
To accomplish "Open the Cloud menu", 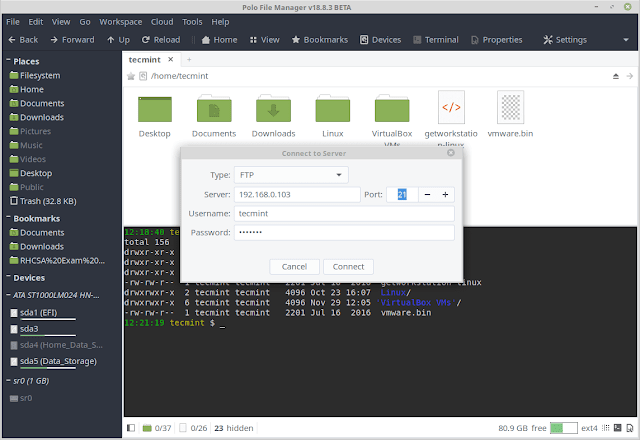I will pos(162,22).
